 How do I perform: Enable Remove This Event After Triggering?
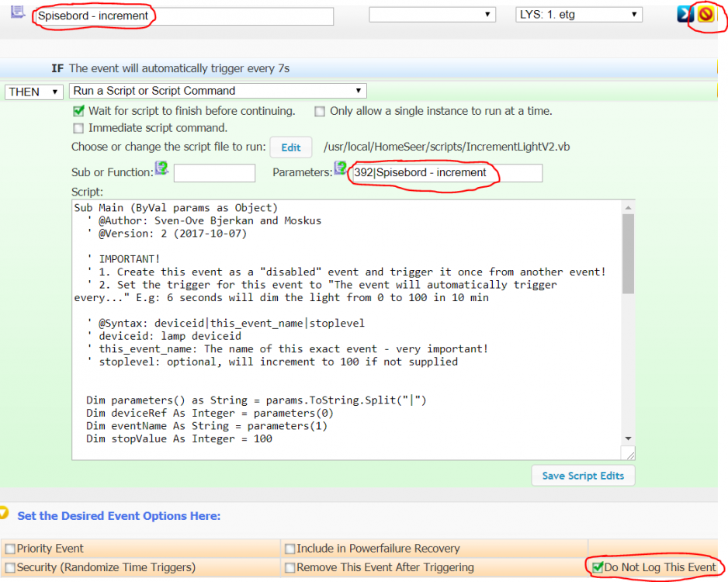[289, 568]
